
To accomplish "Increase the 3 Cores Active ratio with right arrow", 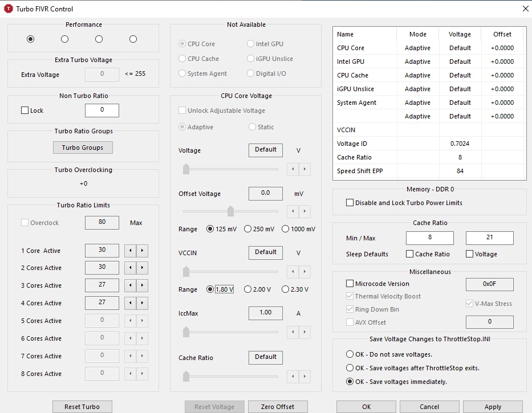I will (142, 285).
